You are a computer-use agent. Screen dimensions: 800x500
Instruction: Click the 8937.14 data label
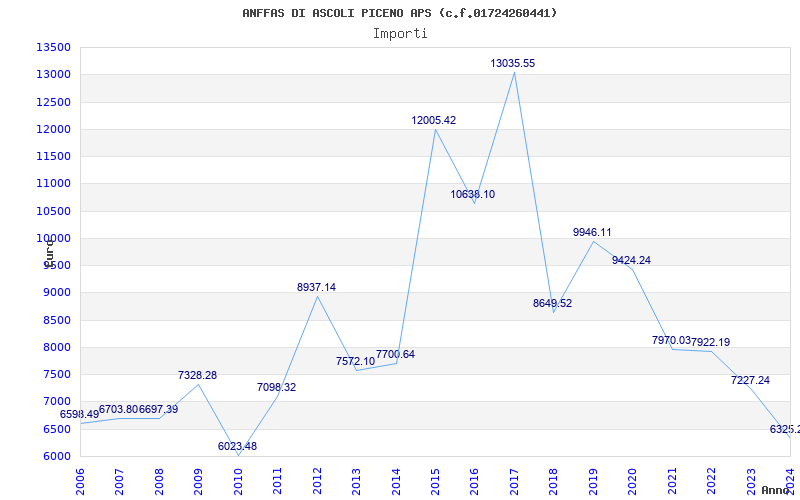316,288
